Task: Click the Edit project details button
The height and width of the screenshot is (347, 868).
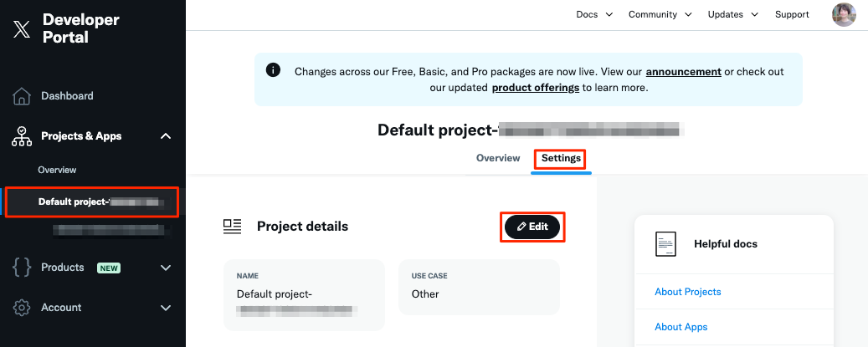Action: (532, 227)
